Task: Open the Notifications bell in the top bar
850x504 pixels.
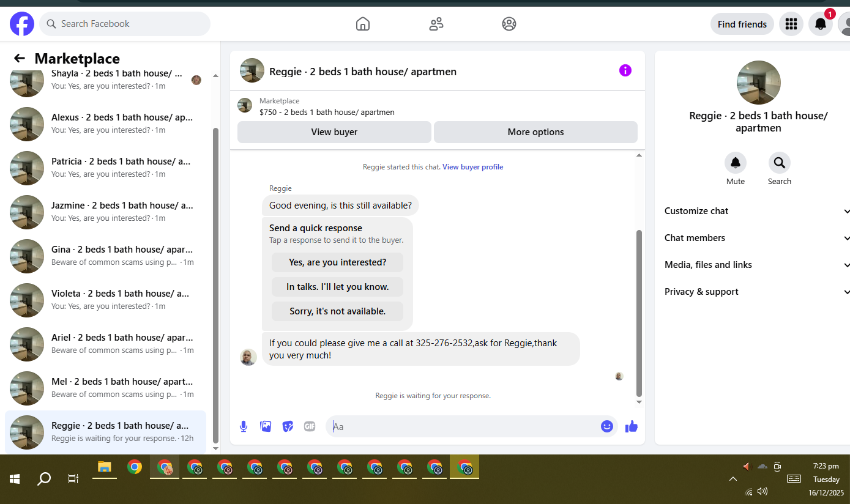Action: tap(821, 24)
